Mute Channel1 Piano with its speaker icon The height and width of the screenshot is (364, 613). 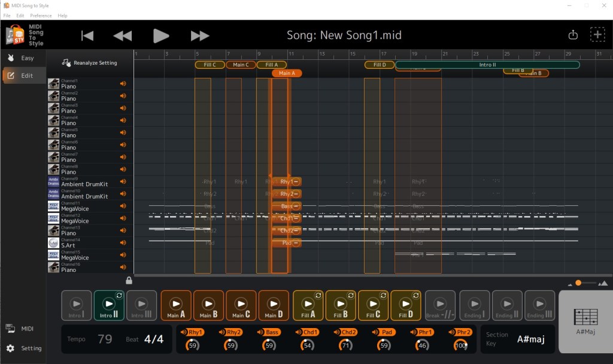click(x=123, y=84)
